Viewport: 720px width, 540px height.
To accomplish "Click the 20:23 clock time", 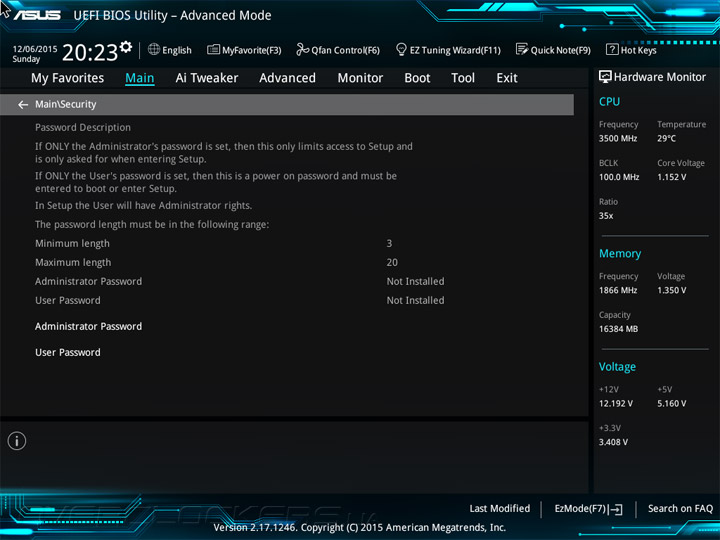I will point(90,53).
